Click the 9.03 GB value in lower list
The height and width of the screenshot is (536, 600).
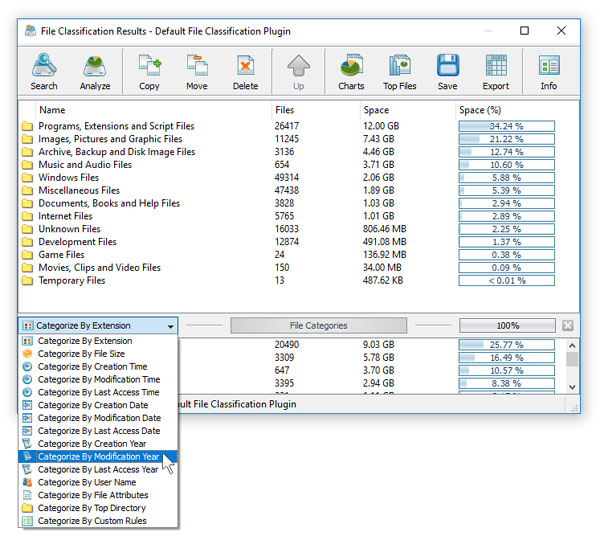[378, 345]
